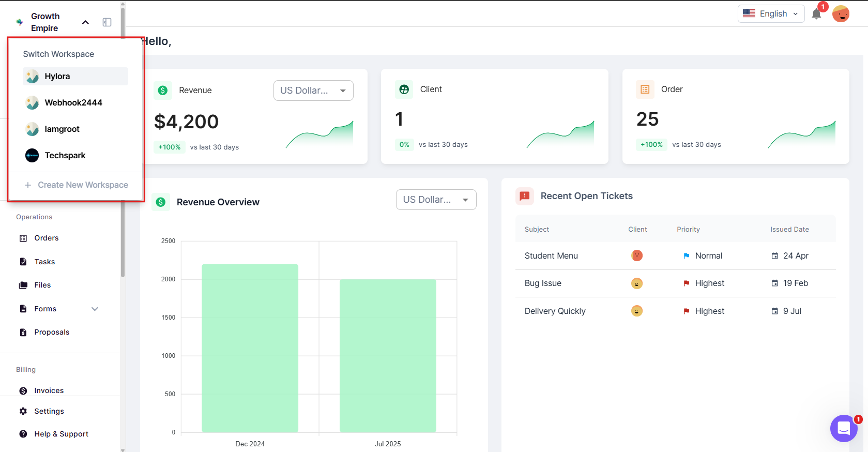Expand the Forms submenu chevron
The height and width of the screenshot is (452, 868).
95,309
